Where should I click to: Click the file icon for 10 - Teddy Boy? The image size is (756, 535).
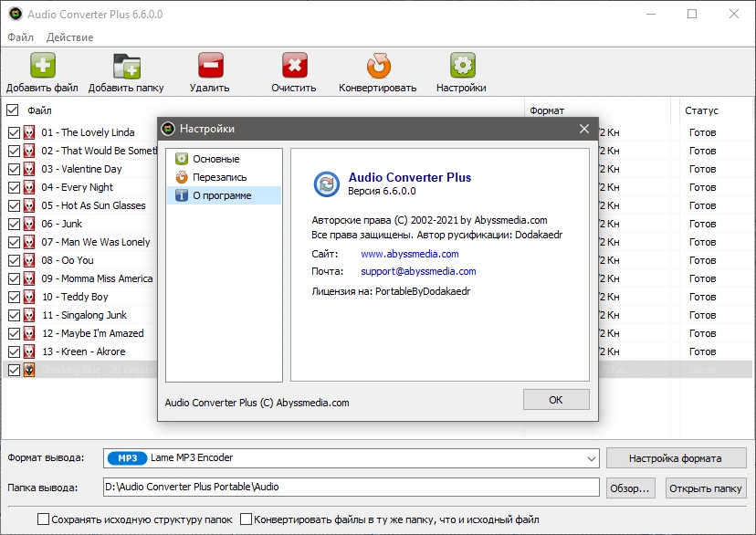tap(29, 297)
